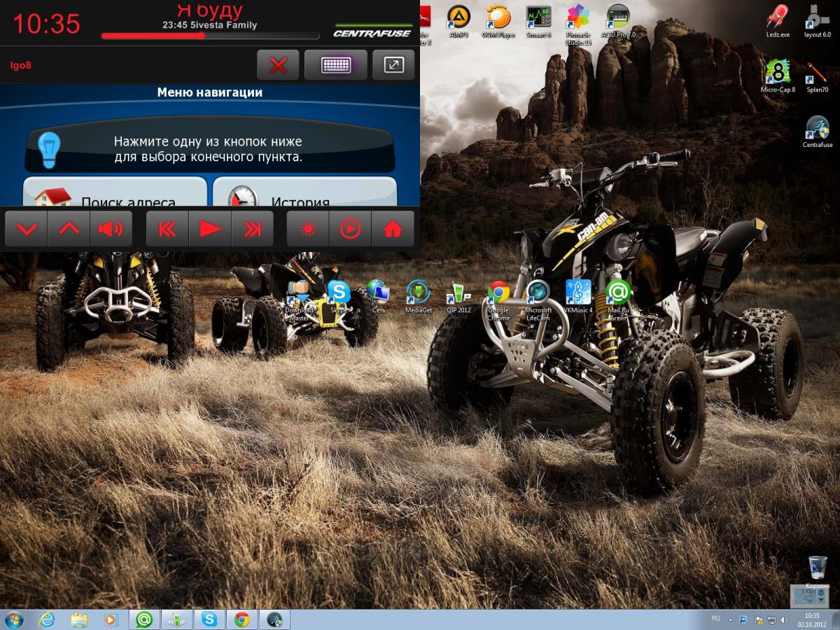
Task: Expand the Igo8 navigation to fullscreen
Action: [393, 65]
